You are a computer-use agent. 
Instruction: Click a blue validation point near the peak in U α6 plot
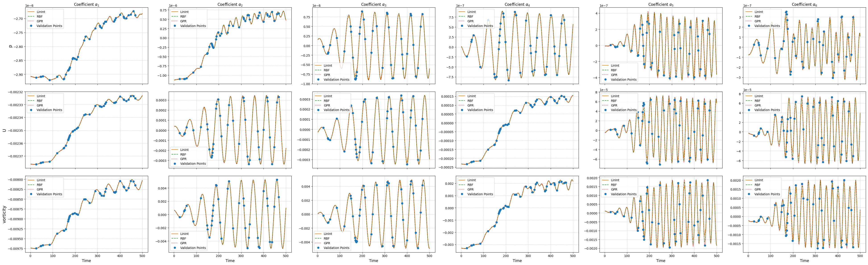pyautogui.click(x=802, y=96)
